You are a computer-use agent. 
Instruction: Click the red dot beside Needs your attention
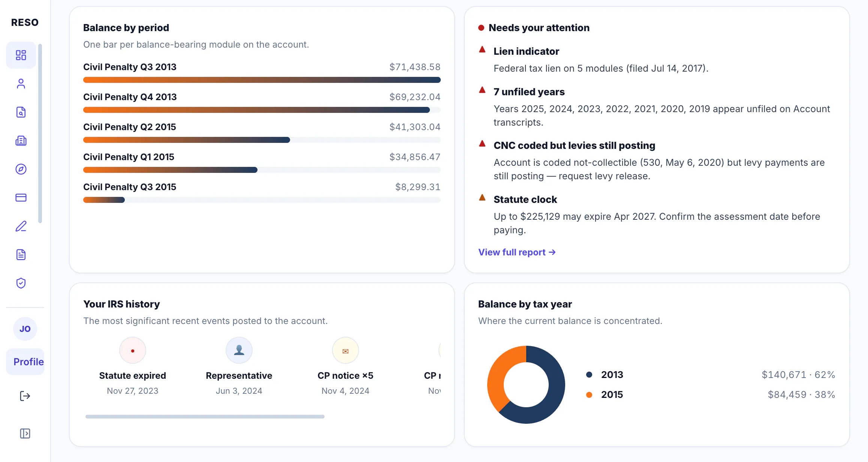tap(481, 28)
